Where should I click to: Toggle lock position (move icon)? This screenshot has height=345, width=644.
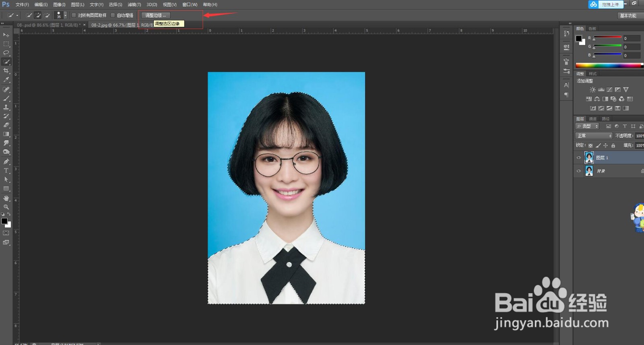605,146
